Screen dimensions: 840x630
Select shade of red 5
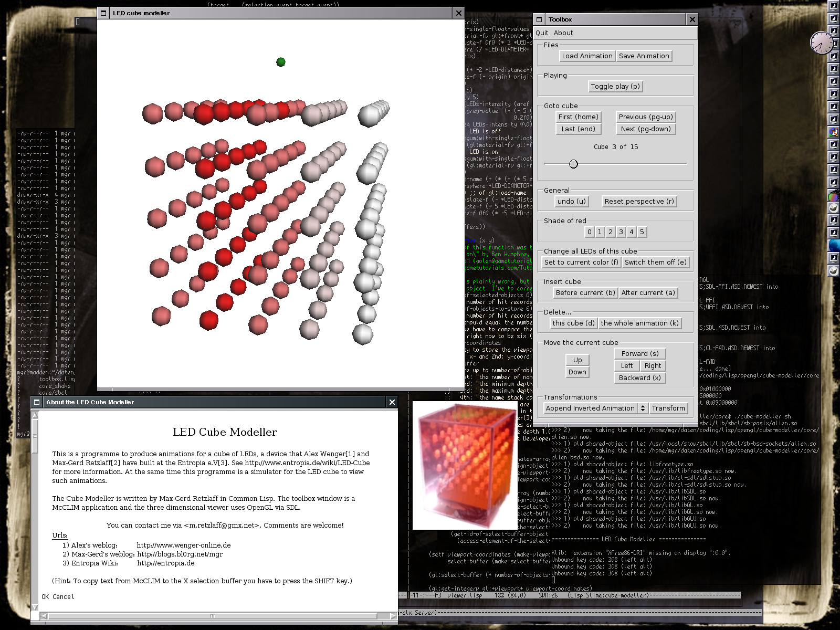point(642,232)
